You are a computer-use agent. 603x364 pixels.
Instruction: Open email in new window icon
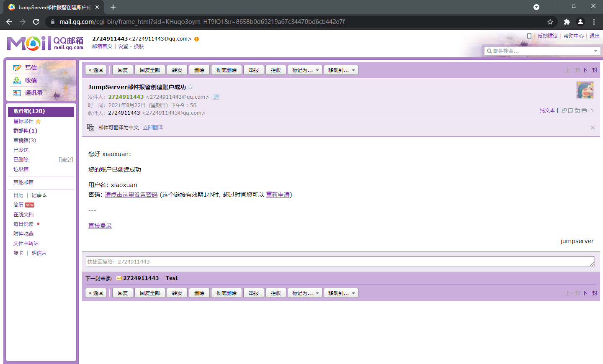(564, 111)
